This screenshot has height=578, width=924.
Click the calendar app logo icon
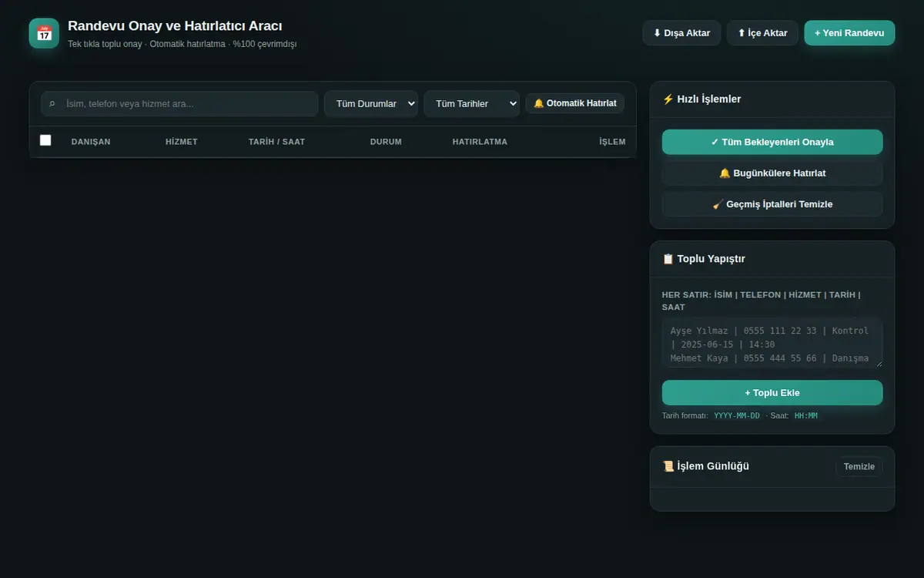coord(44,33)
